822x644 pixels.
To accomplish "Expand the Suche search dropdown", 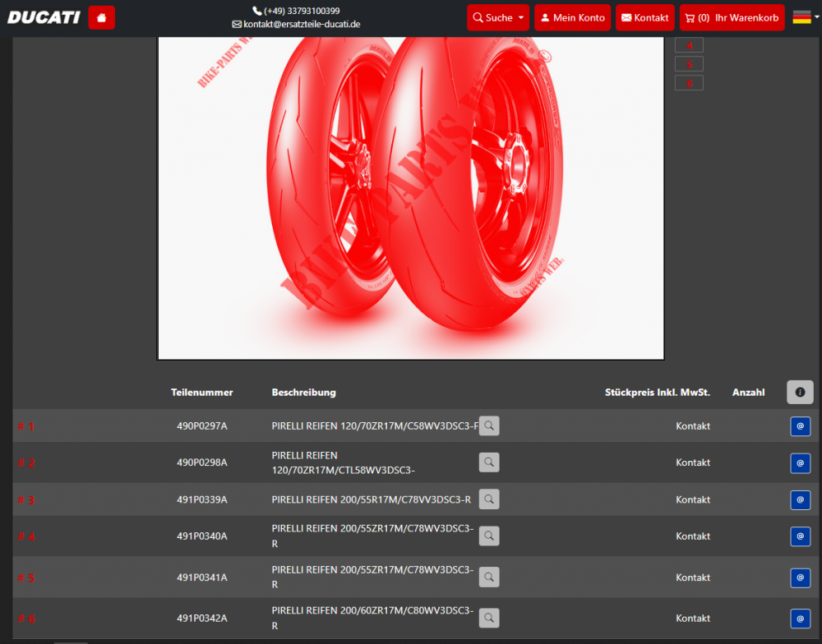I will coord(498,17).
